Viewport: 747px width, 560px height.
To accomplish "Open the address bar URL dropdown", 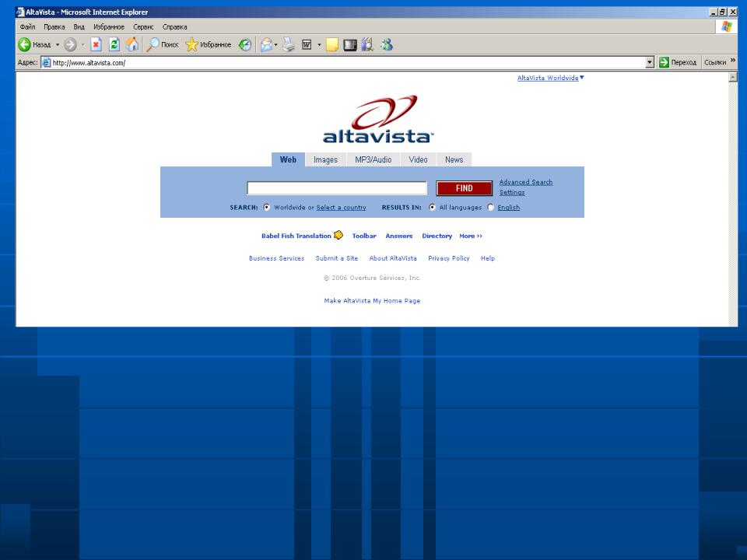I will pyautogui.click(x=650, y=62).
